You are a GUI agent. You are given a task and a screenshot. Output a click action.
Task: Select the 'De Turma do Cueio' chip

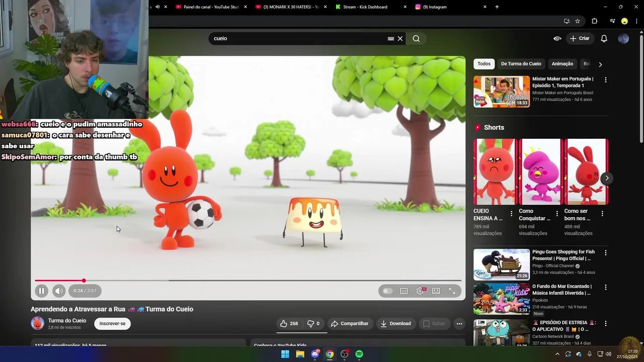521,64
